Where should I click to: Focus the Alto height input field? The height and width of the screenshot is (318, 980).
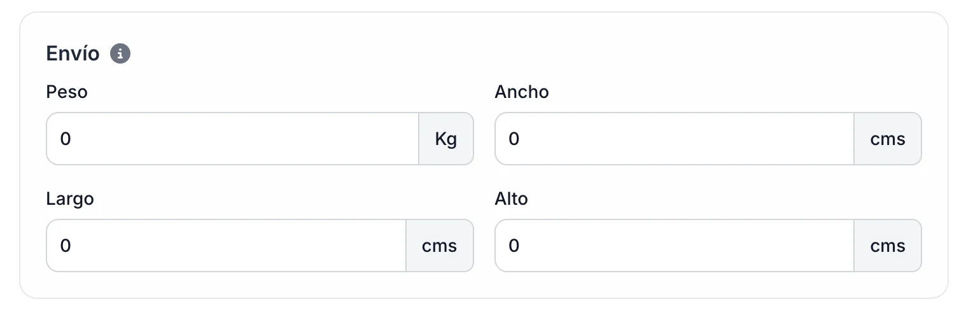674,245
